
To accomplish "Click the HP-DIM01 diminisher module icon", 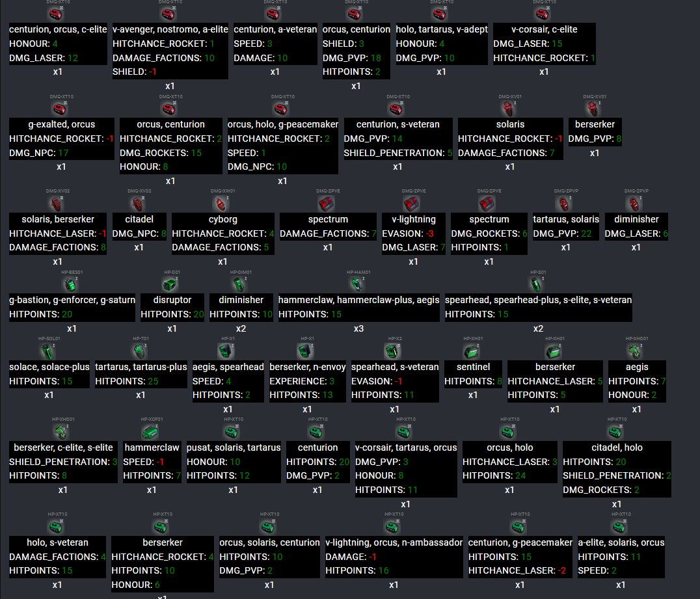I will click(x=240, y=284).
